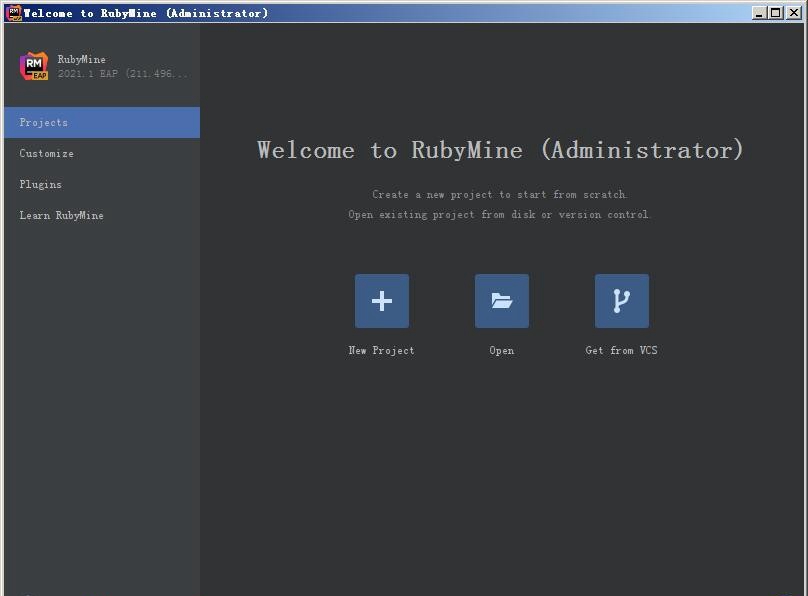This screenshot has height=596, width=808.
Task: Click the RubyMine product name in sidebar
Action: (81, 59)
